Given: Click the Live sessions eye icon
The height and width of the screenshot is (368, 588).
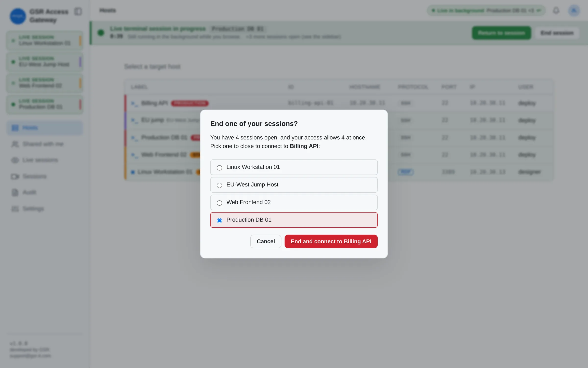Looking at the screenshot, I should coord(15,160).
